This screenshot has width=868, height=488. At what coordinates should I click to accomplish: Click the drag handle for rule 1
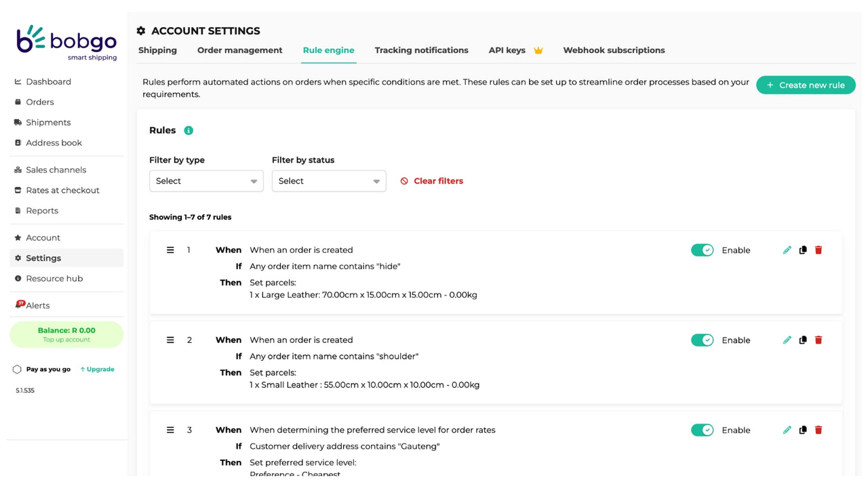point(170,249)
